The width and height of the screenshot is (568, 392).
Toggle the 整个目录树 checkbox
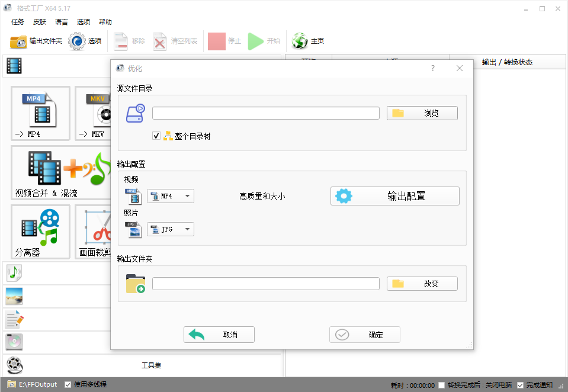[156, 136]
